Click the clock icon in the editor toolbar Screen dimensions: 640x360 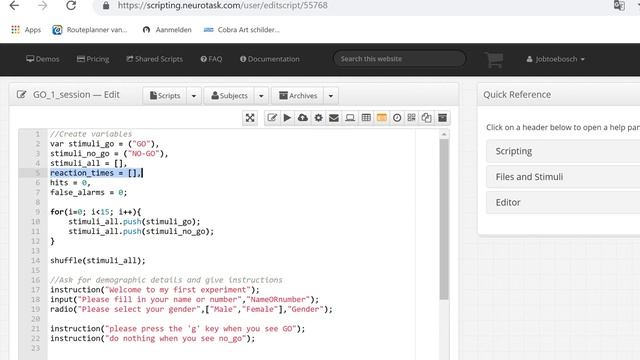point(397,118)
